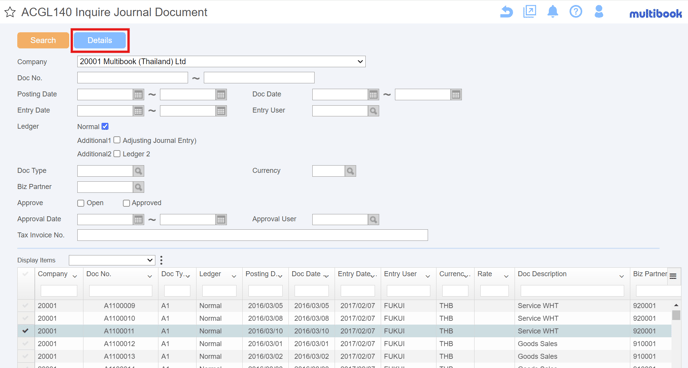Image resolution: width=688 pixels, height=368 pixels.
Task: Click the multibook logo
Action: click(656, 14)
